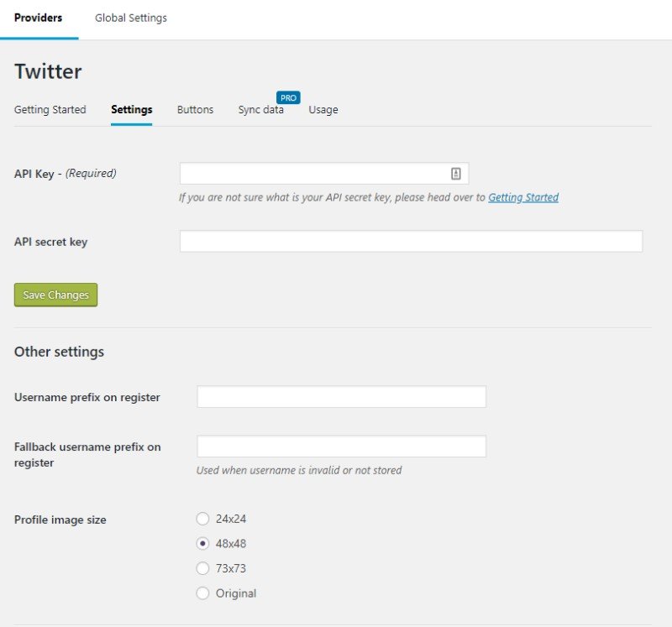The image size is (672, 627).
Task: Select the 24x24 profile image size
Action: tap(202, 519)
